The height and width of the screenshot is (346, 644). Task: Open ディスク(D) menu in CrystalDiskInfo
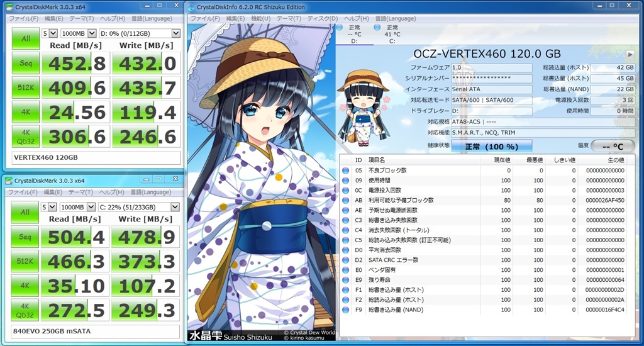tap(323, 18)
